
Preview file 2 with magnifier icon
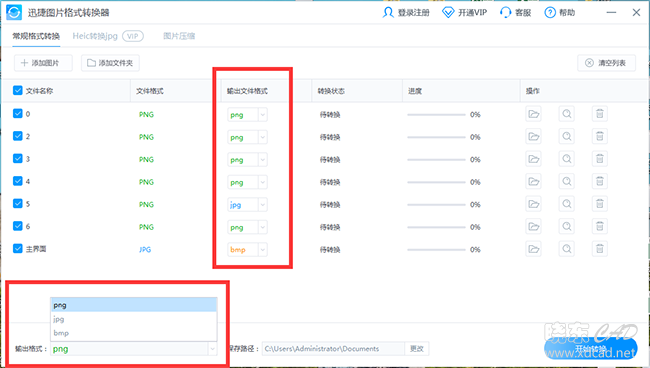click(x=567, y=136)
